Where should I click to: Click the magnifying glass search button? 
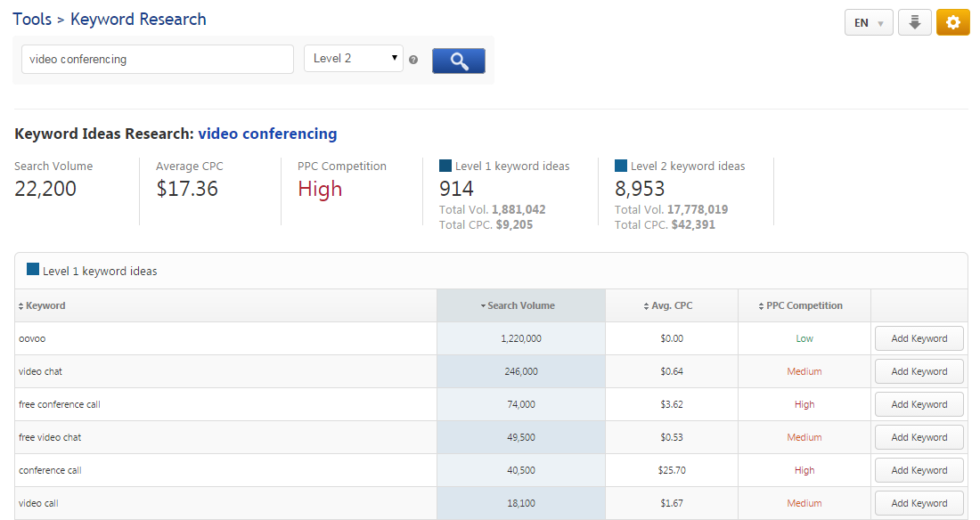[x=458, y=61]
